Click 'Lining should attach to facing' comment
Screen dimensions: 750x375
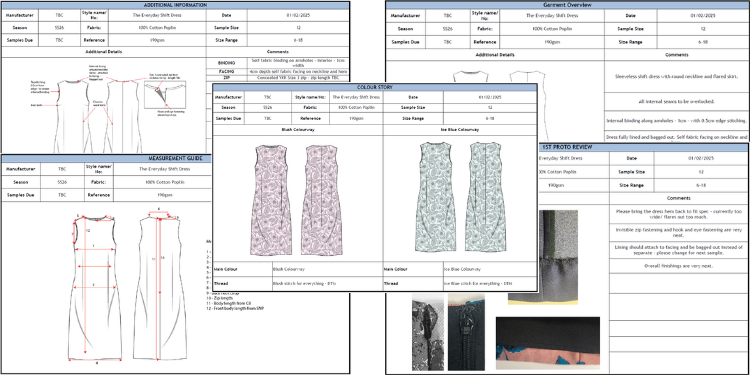(679, 250)
